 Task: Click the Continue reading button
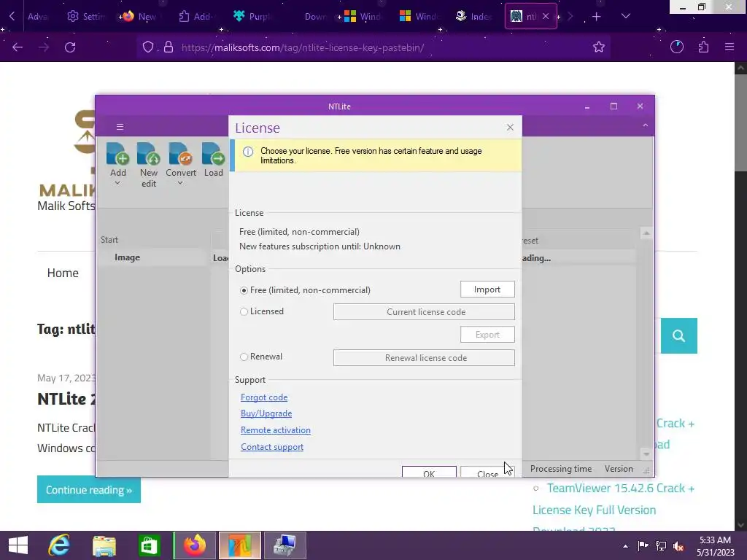pyautogui.click(x=88, y=489)
